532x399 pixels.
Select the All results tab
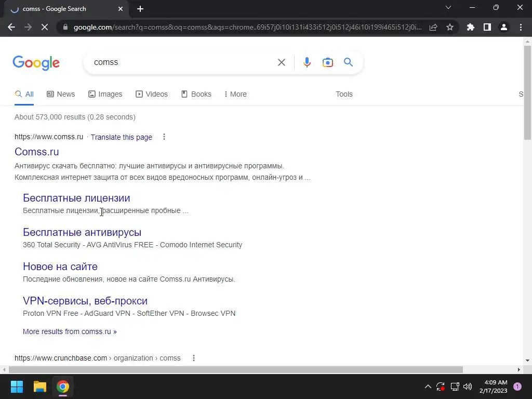click(x=24, y=95)
